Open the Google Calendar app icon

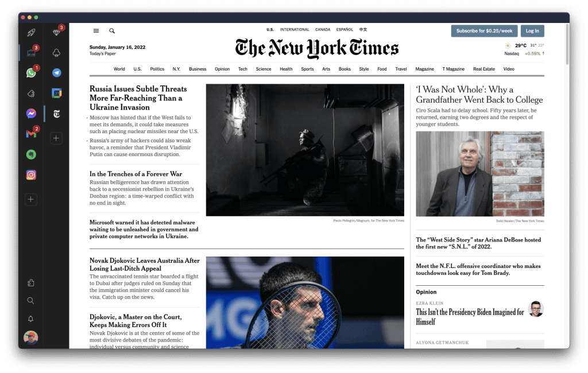(56, 93)
